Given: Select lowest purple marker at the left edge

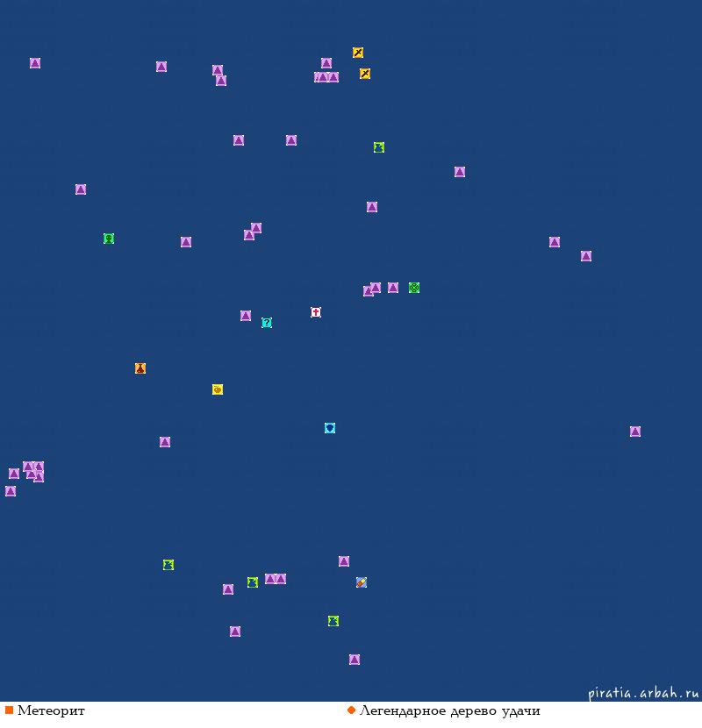Looking at the screenshot, I should [x=11, y=491].
